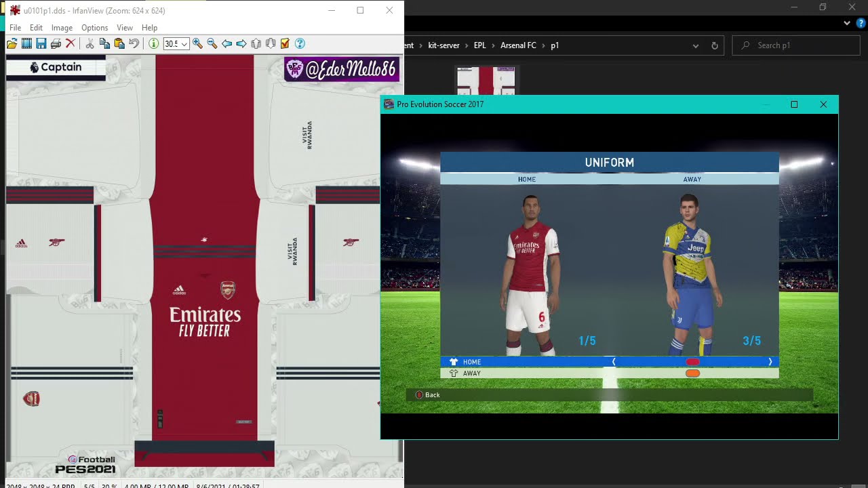Image resolution: width=868 pixels, height=488 pixels.
Task: Click the gray up arrow toolbar icon
Action: [256, 43]
